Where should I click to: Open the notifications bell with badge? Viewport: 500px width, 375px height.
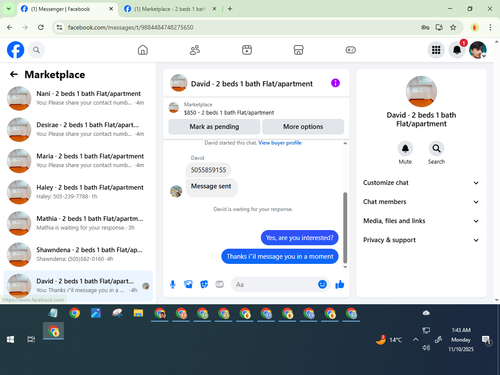457,50
